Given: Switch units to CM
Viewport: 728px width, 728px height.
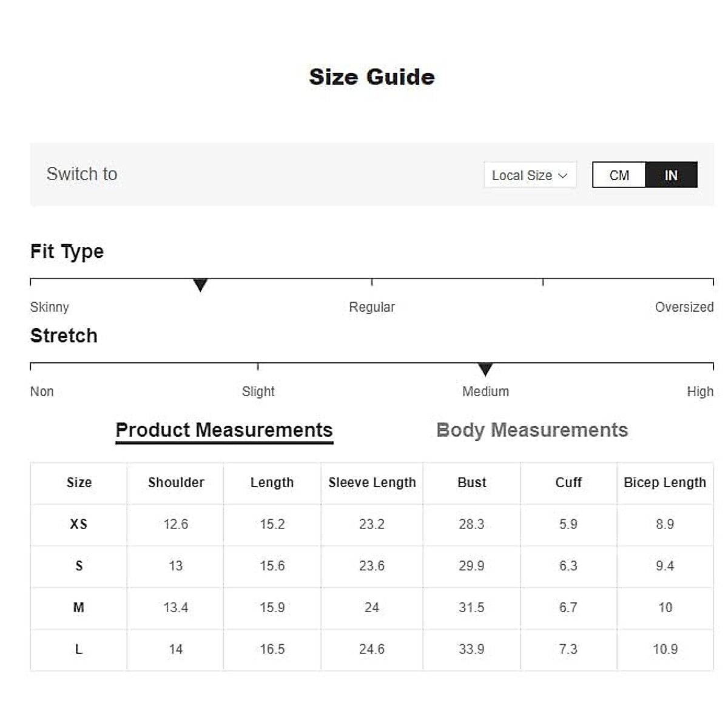Looking at the screenshot, I should point(619,175).
